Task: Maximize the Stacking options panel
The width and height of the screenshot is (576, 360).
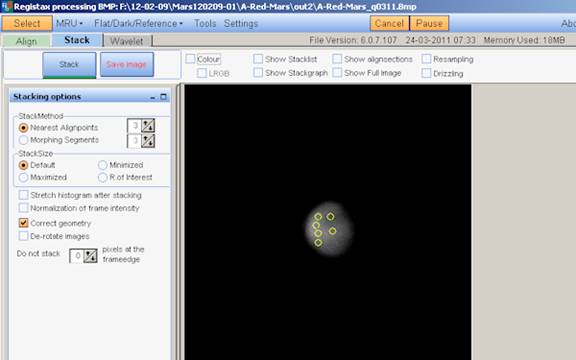Action: click(x=163, y=97)
